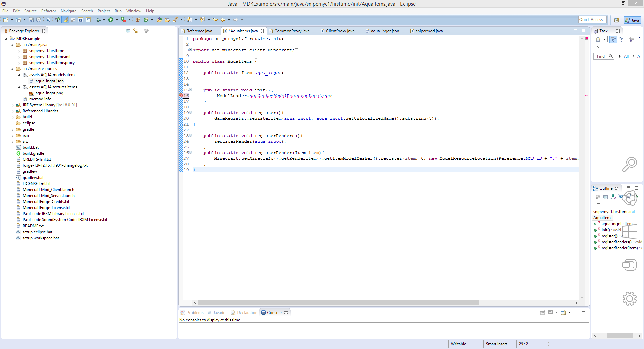Toggle Scheduled view in Task List
644x349 pixels.
click(x=621, y=39)
